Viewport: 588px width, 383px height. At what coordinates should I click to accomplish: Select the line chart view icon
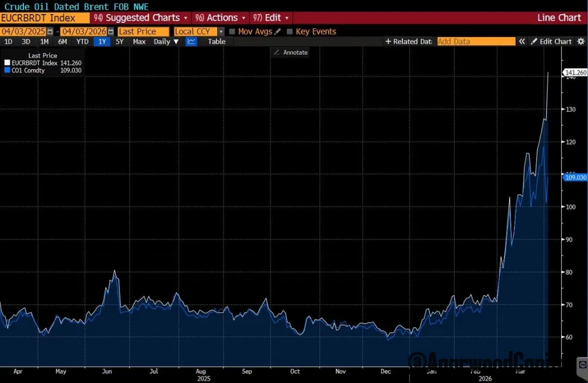coord(191,41)
